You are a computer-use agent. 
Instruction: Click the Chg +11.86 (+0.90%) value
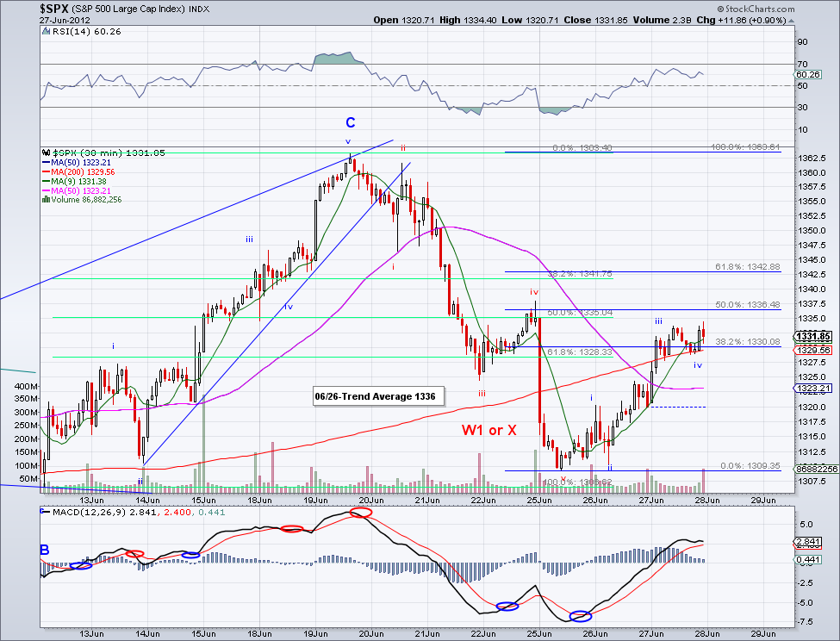[741, 21]
